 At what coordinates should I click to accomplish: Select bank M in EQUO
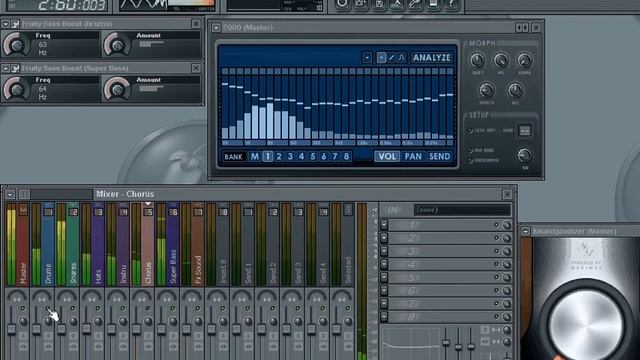pyautogui.click(x=255, y=156)
